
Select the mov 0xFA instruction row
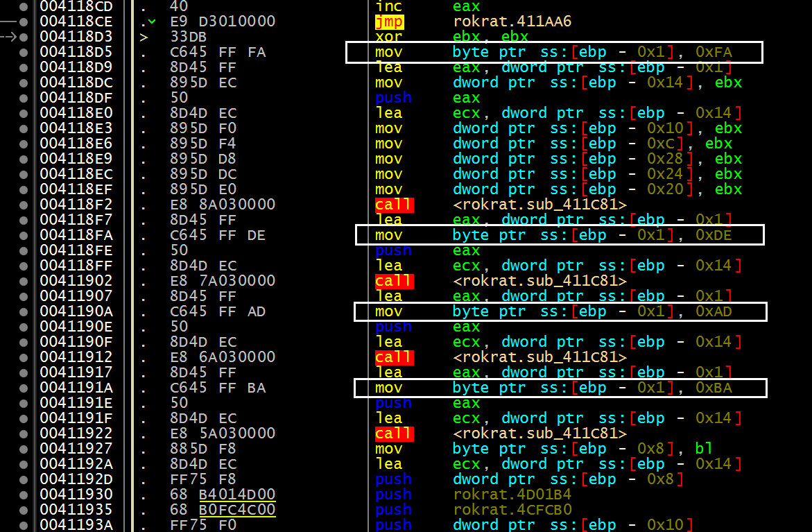tap(554, 52)
